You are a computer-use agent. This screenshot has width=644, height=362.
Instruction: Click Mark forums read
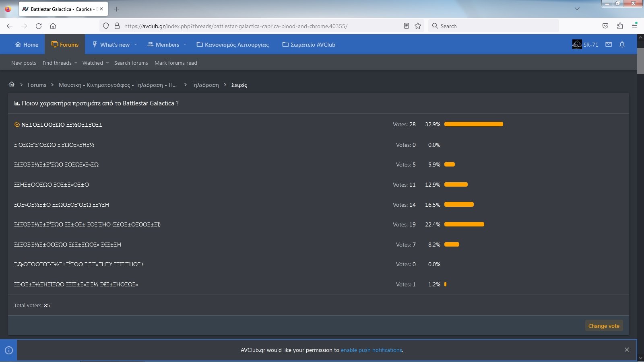tap(176, 63)
